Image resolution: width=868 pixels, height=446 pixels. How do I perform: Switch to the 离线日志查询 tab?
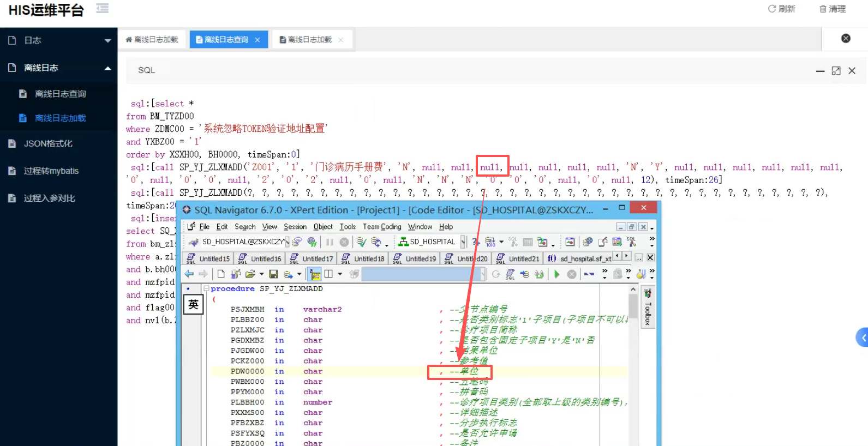tap(225, 40)
